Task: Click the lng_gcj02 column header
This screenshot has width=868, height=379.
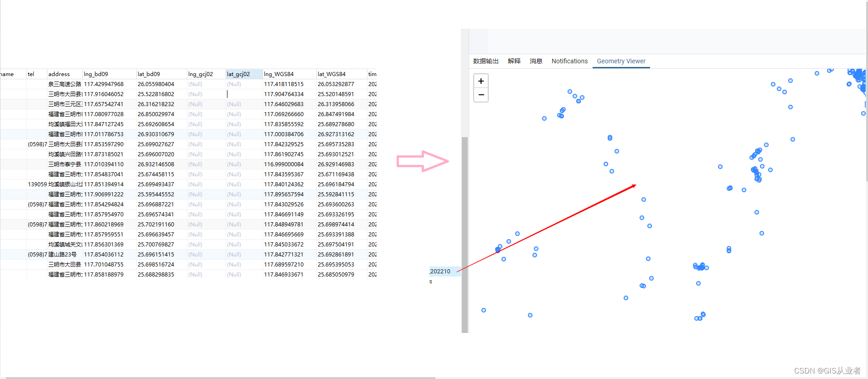Action: (207, 74)
